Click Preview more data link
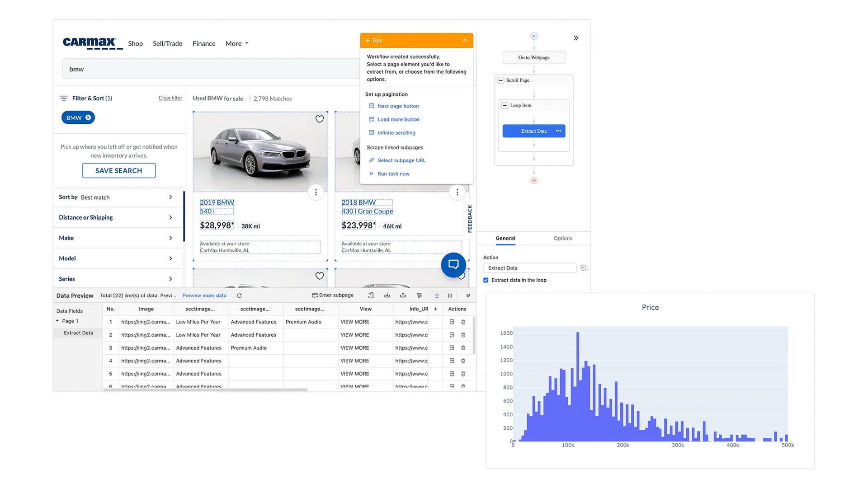 tap(204, 296)
